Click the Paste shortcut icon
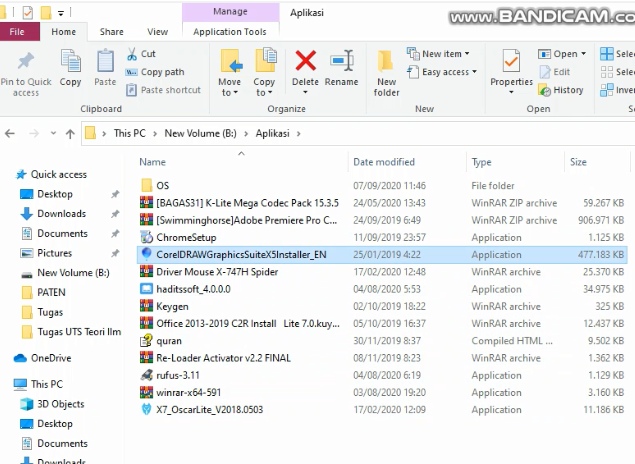Viewport: 635px width, 464px height. 131,90
